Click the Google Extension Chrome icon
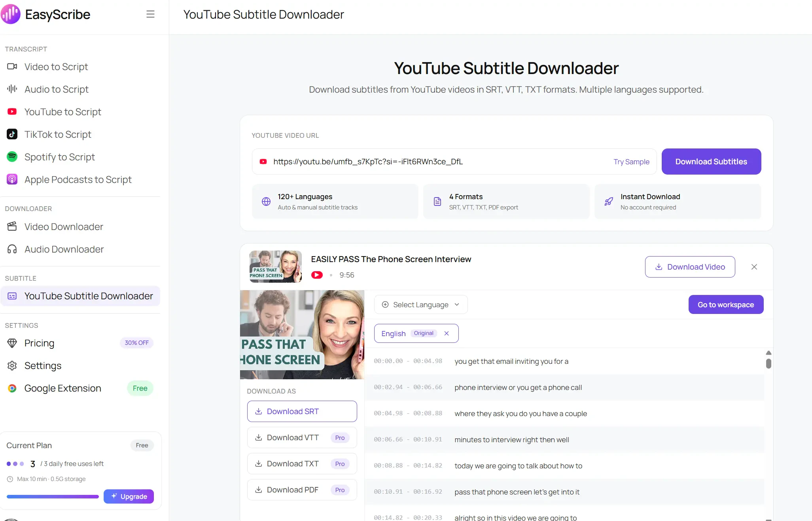This screenshot has height=521, width=812. pos(12,388)
